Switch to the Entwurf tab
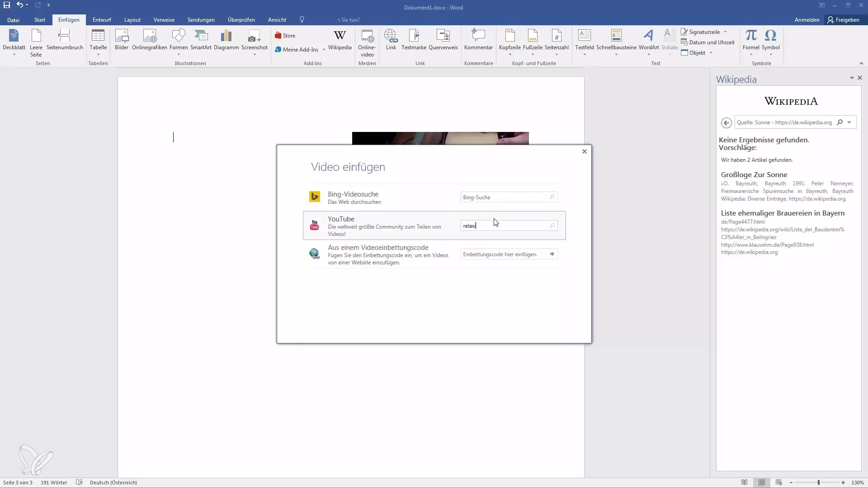 (x=102, y=20)
